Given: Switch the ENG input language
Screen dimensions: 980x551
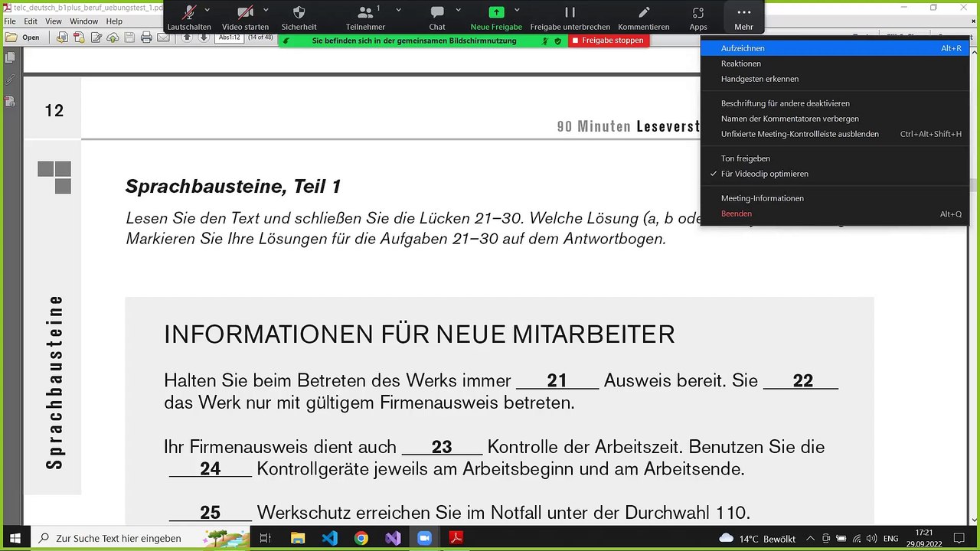Looking at the screenshot, I should (x=891, y=539).
